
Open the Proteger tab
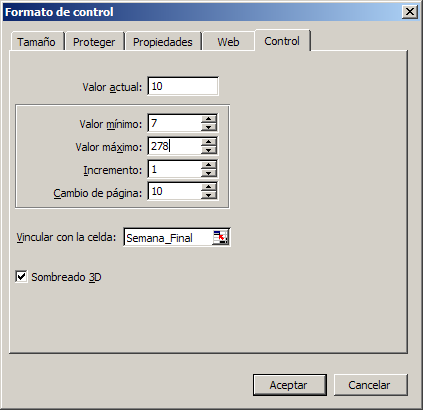94,42
